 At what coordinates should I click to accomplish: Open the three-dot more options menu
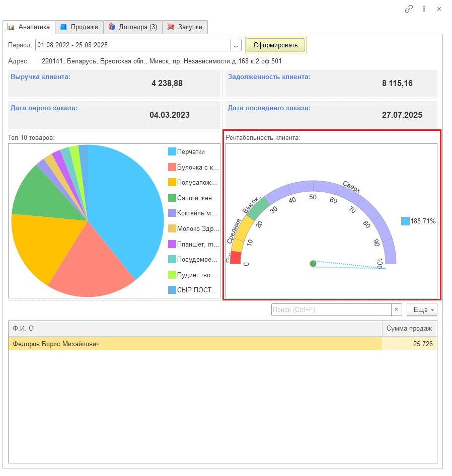(x=424, y=9)
